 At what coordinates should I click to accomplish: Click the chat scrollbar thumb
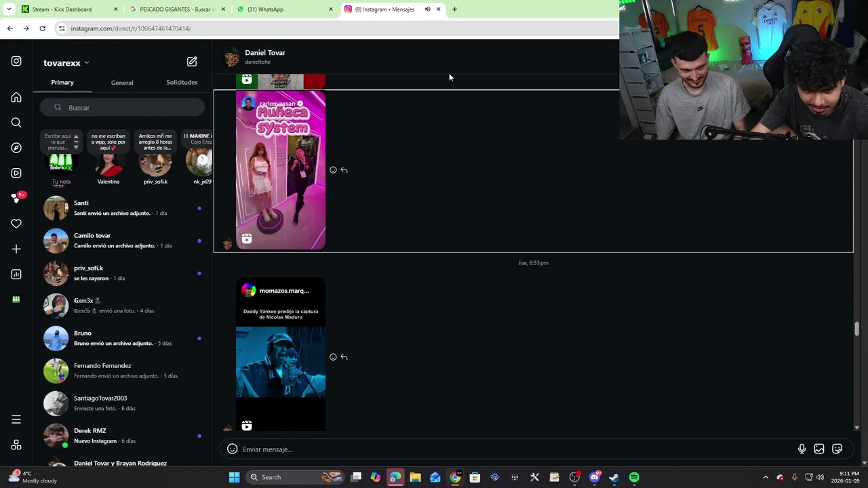point(856,329)
